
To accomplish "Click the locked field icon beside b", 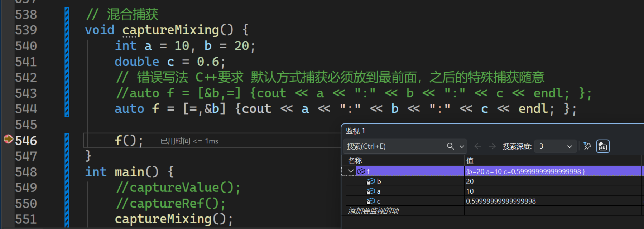I will click(x=371, y=181).
